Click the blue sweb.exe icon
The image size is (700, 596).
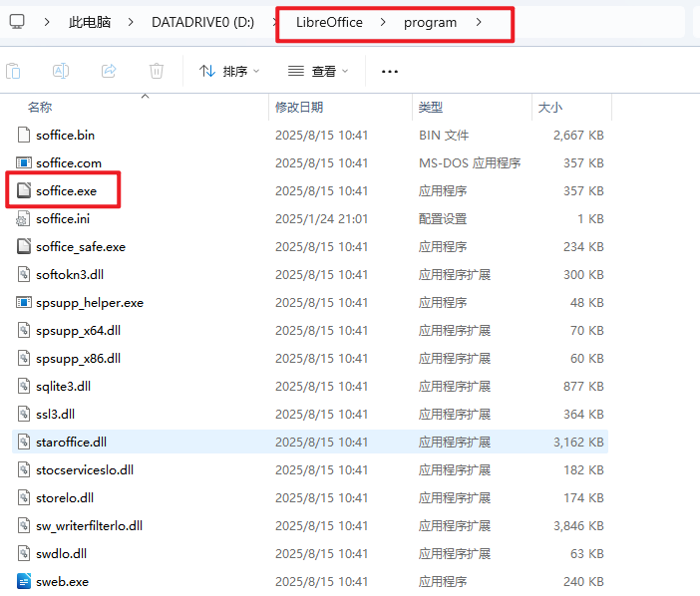(24, 581)
